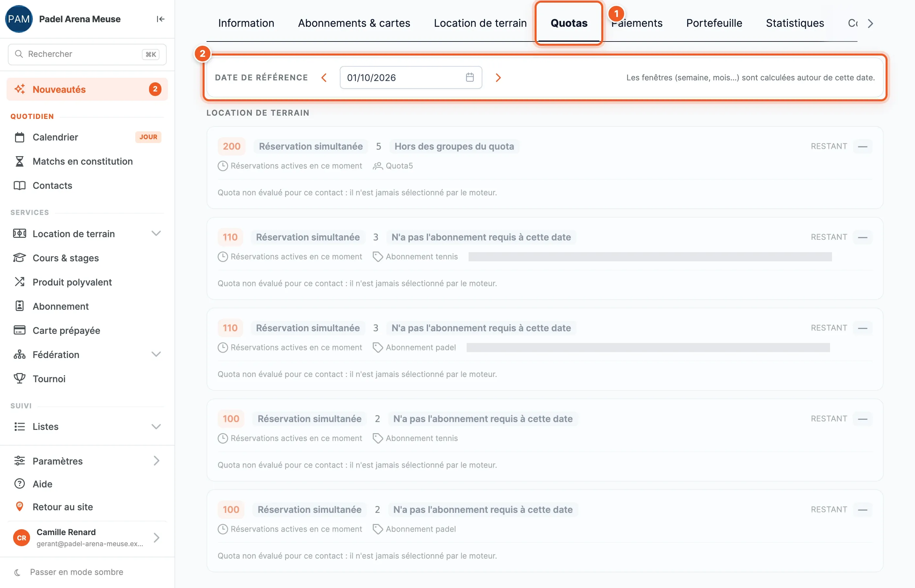Open the Portefeuille tab
915x588 pixels.
tap(714, 23)
